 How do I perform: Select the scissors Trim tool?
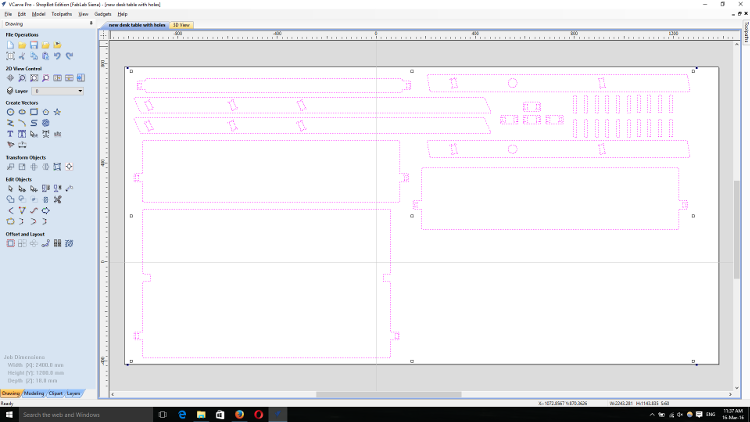[57, 200]
